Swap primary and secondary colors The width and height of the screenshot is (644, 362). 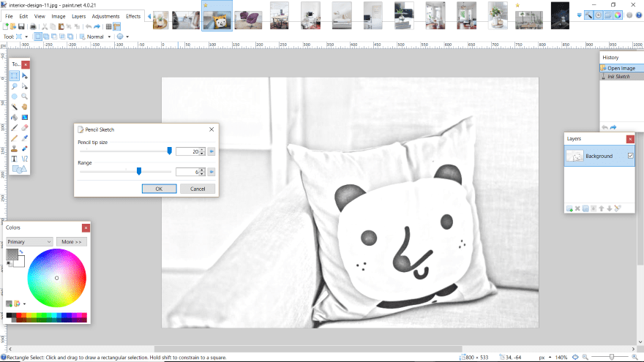[x=22, y=252]
